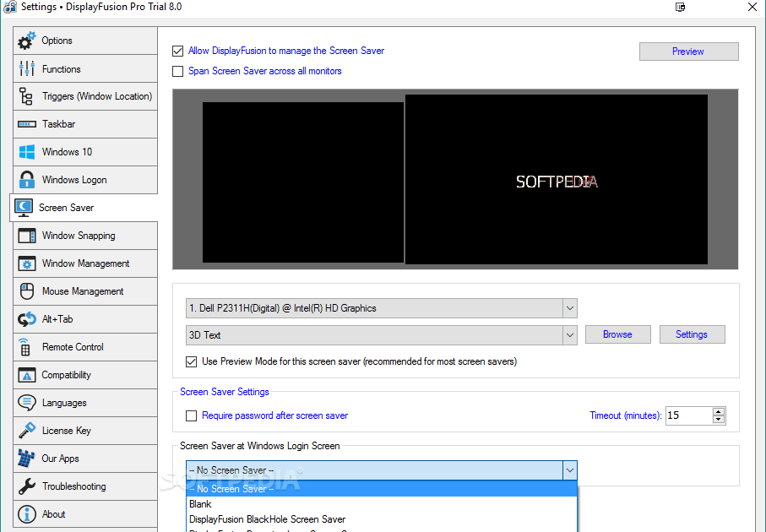Close the Settings window
Screen dimensions: 766x532
(752, 7)
